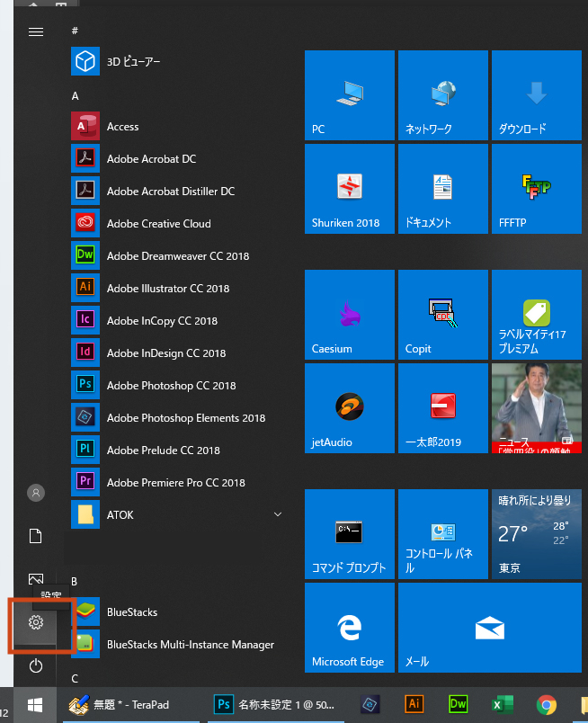Launch Adobe Premiere Pro CC 2018
This screenshot has width=588, height=723.
tap(177, 482)
